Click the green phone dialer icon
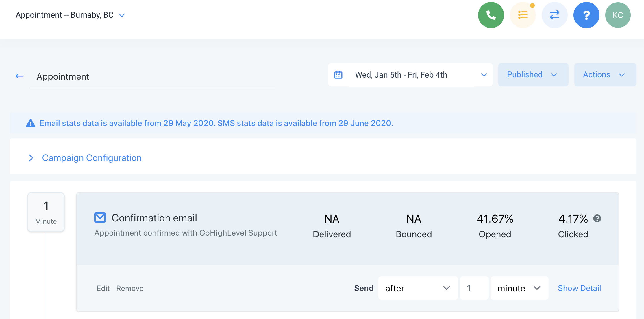This screenshot has width=644, height=319. point(491,15)
